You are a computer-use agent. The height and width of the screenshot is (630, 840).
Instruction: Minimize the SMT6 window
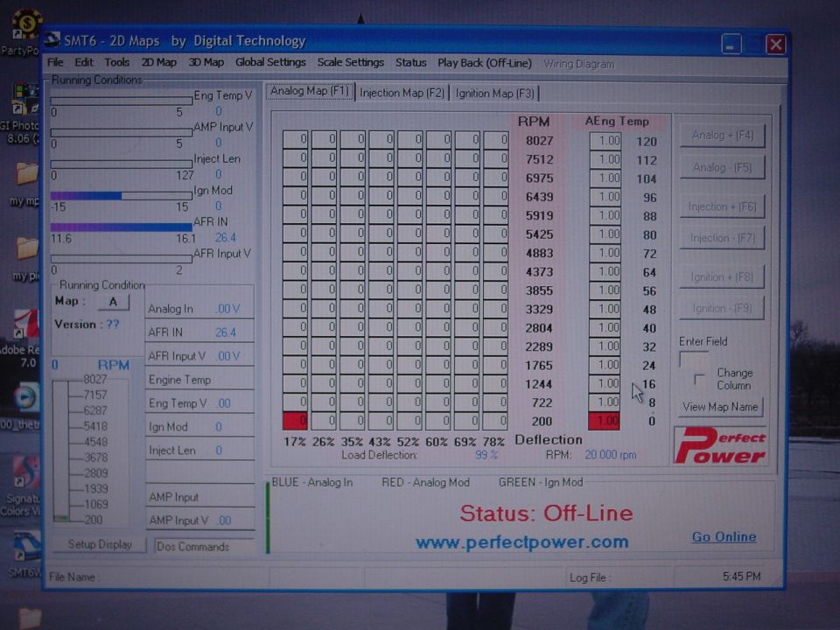731,44
